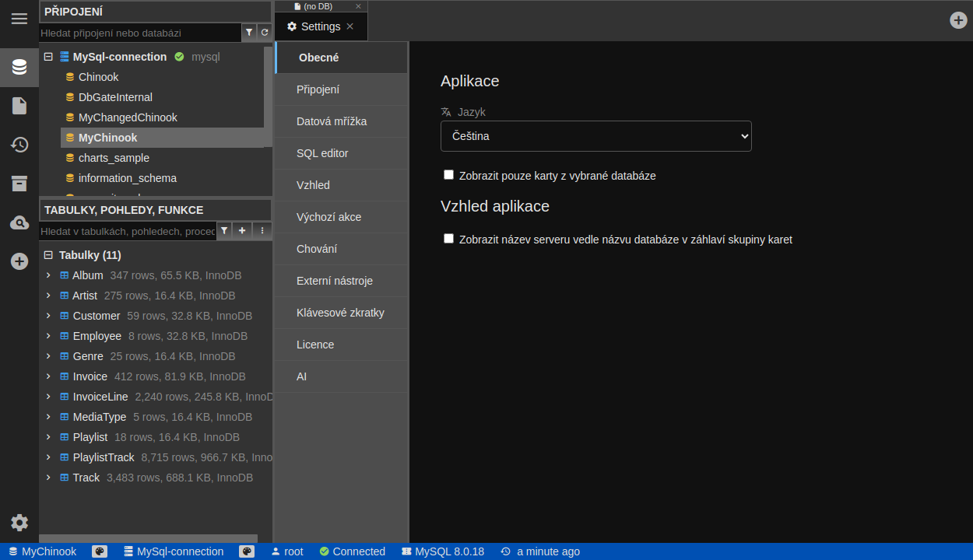Select the database connections sidebar icon
The width and height of the screenshot is (973, 560).
(x=19, y=67)
